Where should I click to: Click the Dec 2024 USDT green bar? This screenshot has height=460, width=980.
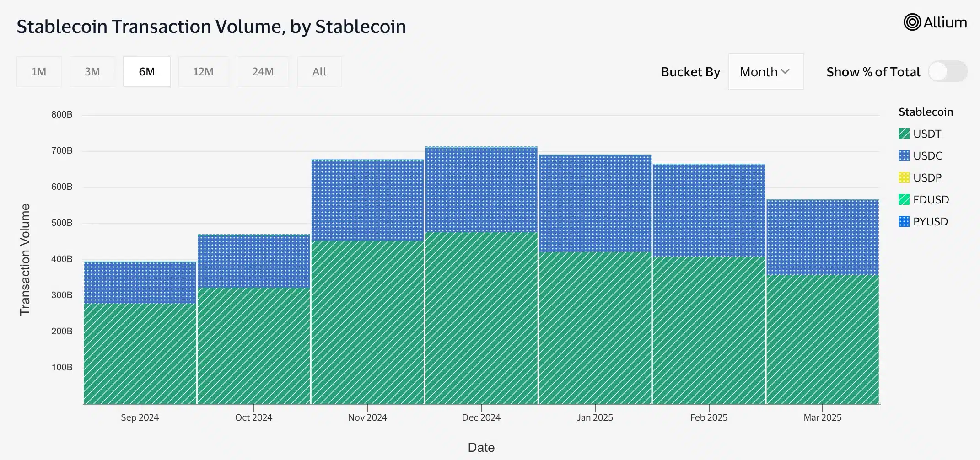(481, 318)
